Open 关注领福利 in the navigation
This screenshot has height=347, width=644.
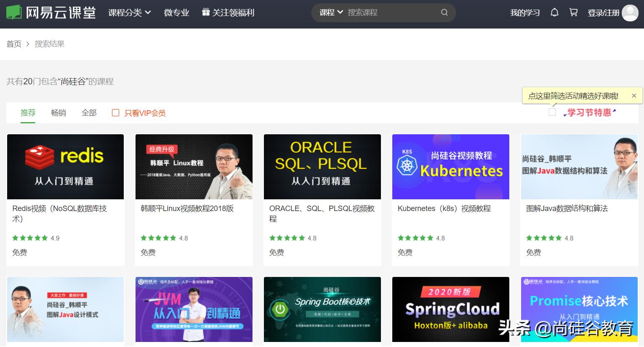(x=233, y=13)
